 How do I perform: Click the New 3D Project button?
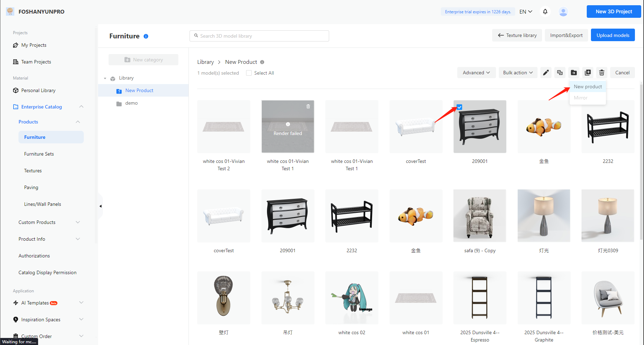(614, 12)
